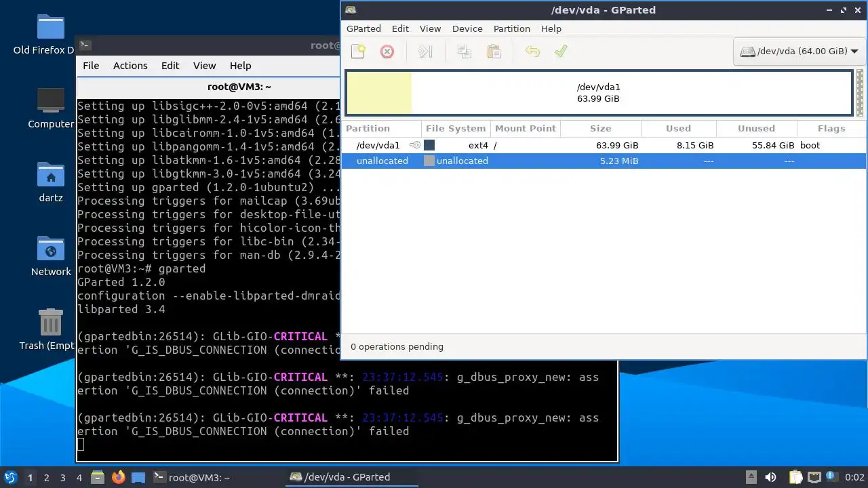Open GParted's Help menu
Image resolution: width=868 pixels, height=488 pixels.
coord(551,28)
